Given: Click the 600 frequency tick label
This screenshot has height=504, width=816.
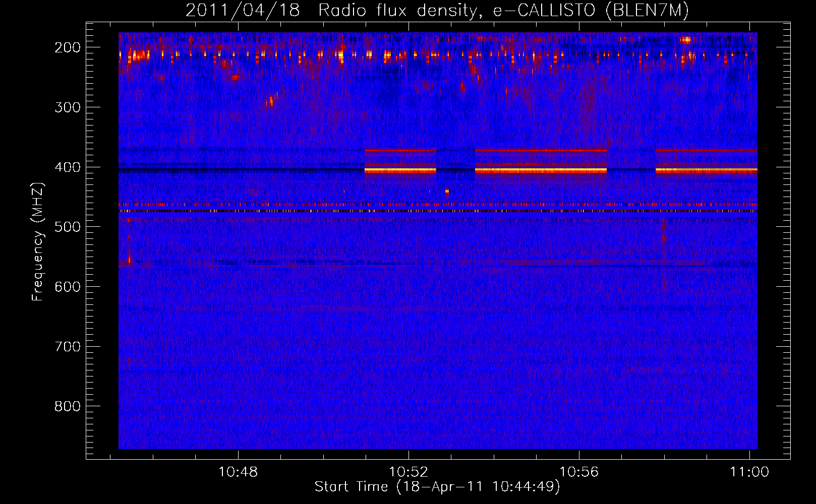Looking at the screenshot, I should click(68, 287).
